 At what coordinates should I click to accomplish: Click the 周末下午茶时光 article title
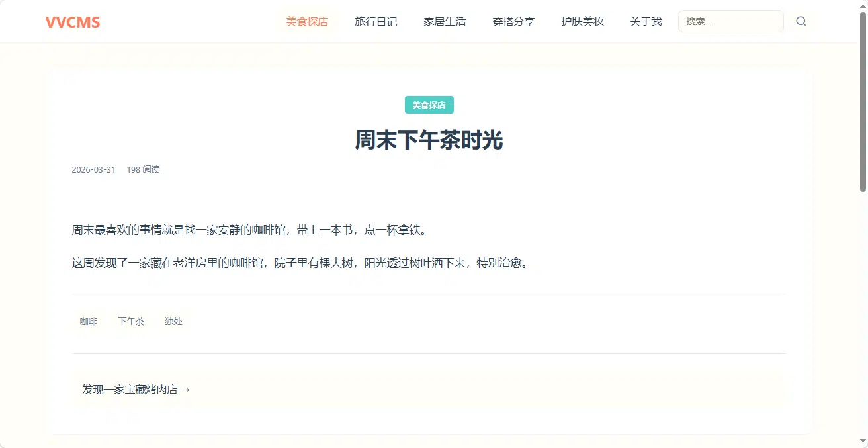pyautogui.click(x=429, y=140)
